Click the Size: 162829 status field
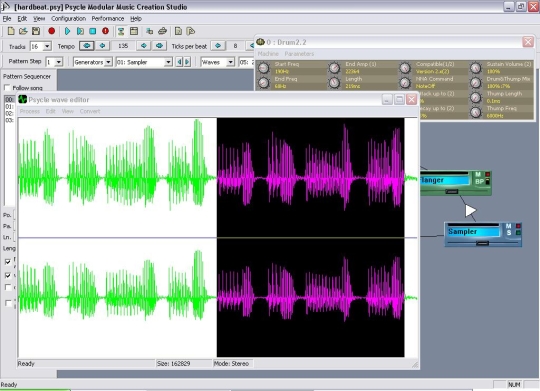This screenshot has width=540, height=391. point(183,363)
